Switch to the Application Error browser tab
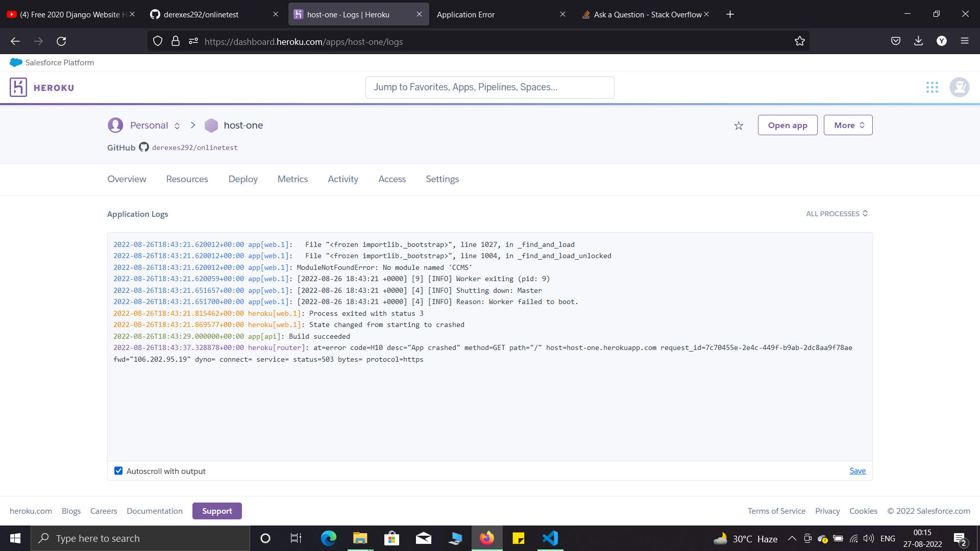980x551 pixels. click(x=500, y=14)
